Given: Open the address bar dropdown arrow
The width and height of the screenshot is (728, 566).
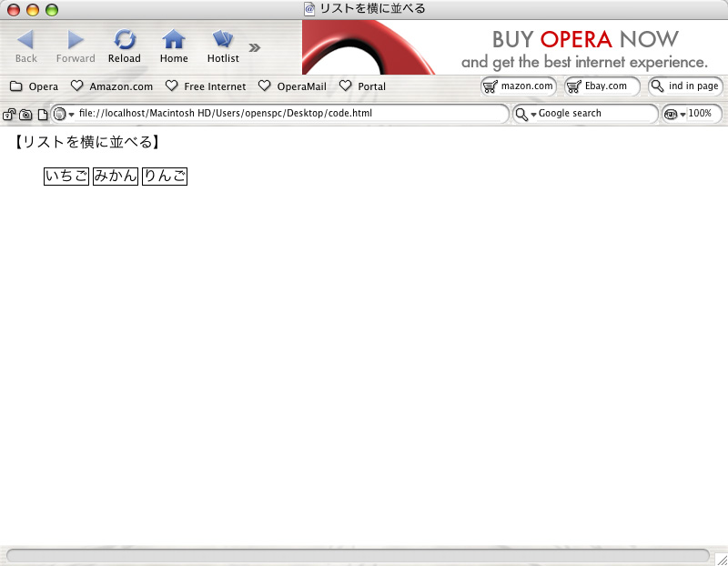Looking at the screenshot, I should point(72,115).
